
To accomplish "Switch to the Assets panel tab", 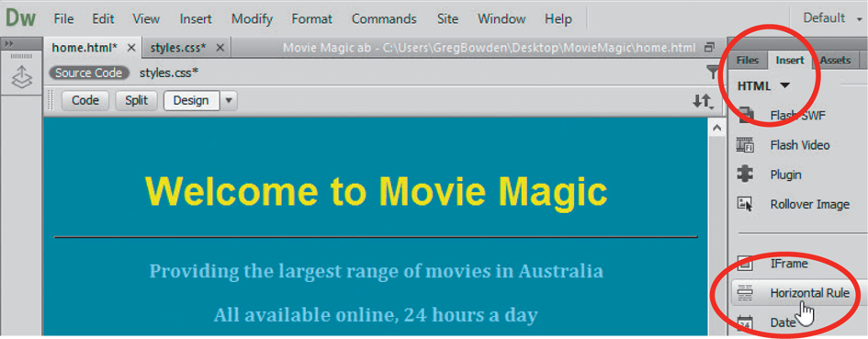I will (835, 61).
